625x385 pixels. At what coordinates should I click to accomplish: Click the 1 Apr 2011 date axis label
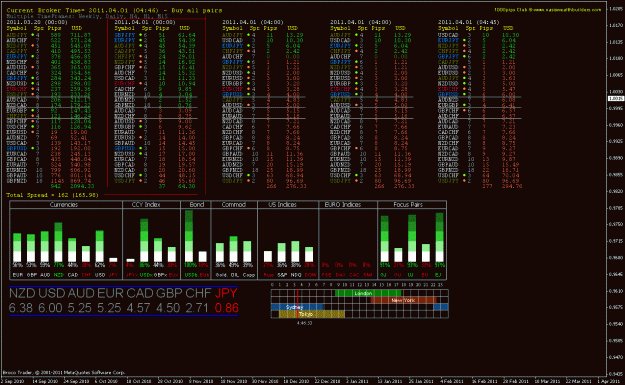point(609,381)
